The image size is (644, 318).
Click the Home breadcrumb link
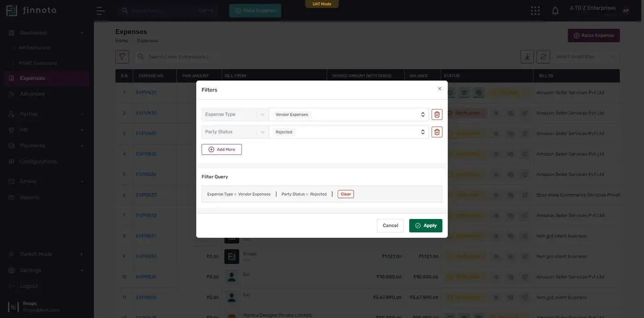tap(122, 41)
